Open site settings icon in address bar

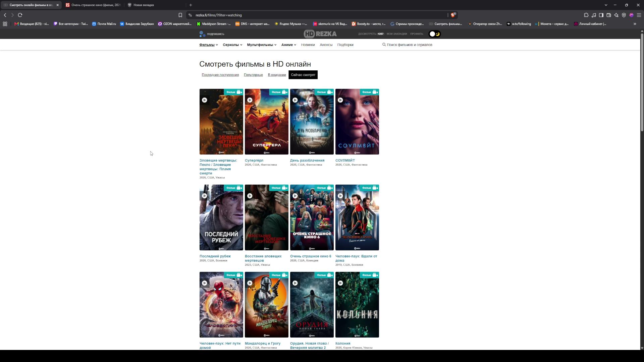[x=190, y=15]
